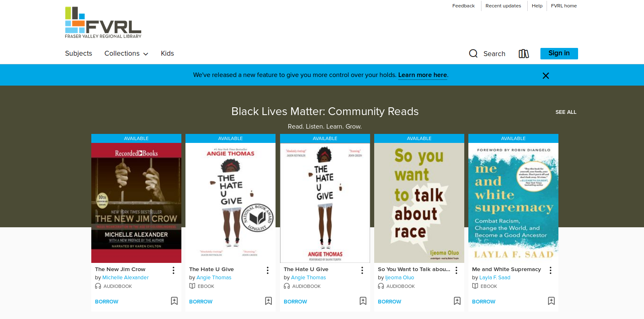The width and height of the screenshot is (644, 319).
Task: Click the Sign in button
Action: click(x=559, y=53)
